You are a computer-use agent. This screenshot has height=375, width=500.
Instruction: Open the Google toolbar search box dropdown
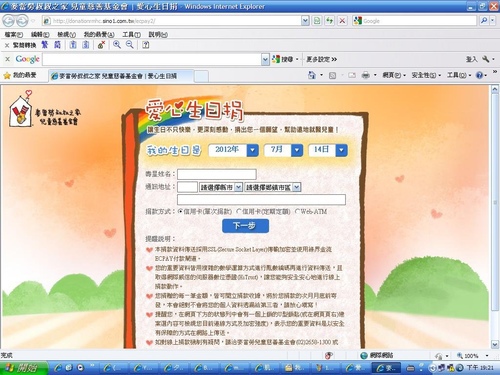pos(265,60)
